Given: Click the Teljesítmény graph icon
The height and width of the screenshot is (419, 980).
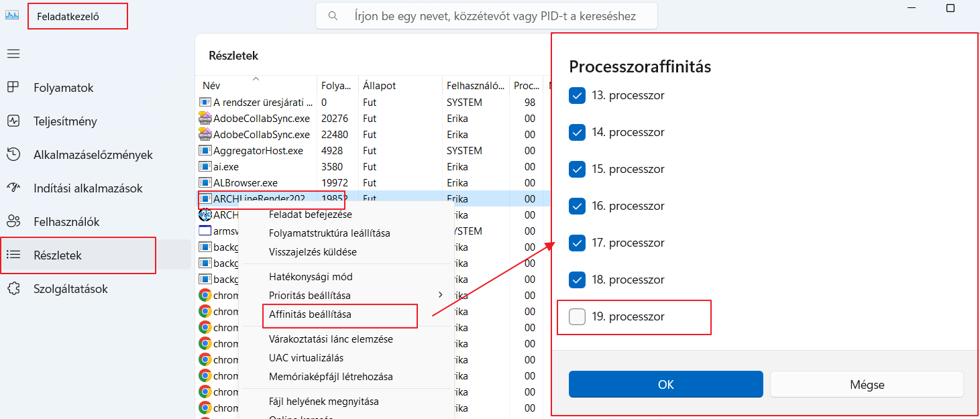Looking at the screenshot, I should 13,121.
